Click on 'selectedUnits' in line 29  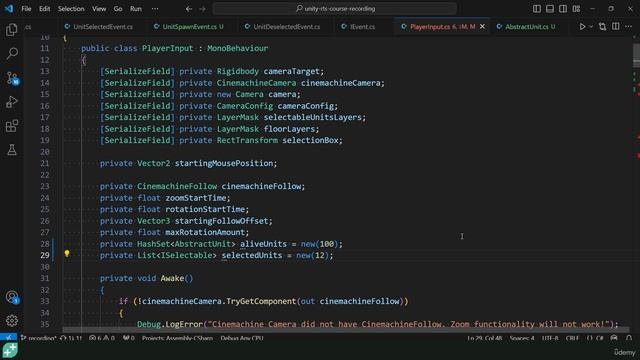point(252,256)
